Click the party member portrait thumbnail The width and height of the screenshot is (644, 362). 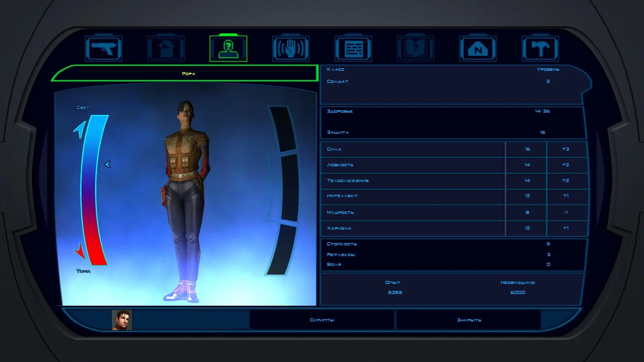[x=122, y=320]
